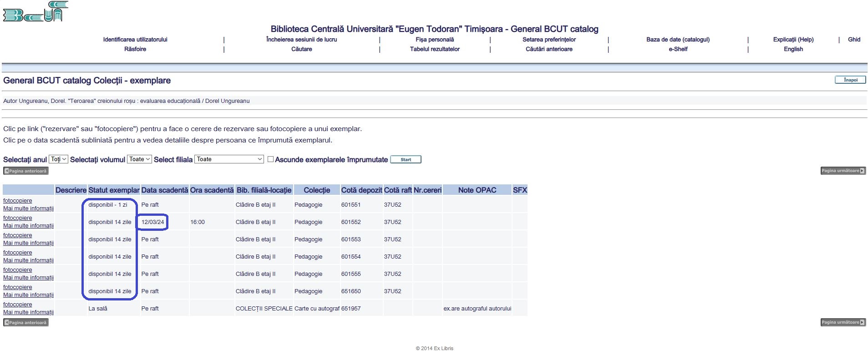The width and height of the screenshot is (868, 351).
Task: Go to Fișa personală menu item
Action: pyautogui.click(x=434, y=40)
